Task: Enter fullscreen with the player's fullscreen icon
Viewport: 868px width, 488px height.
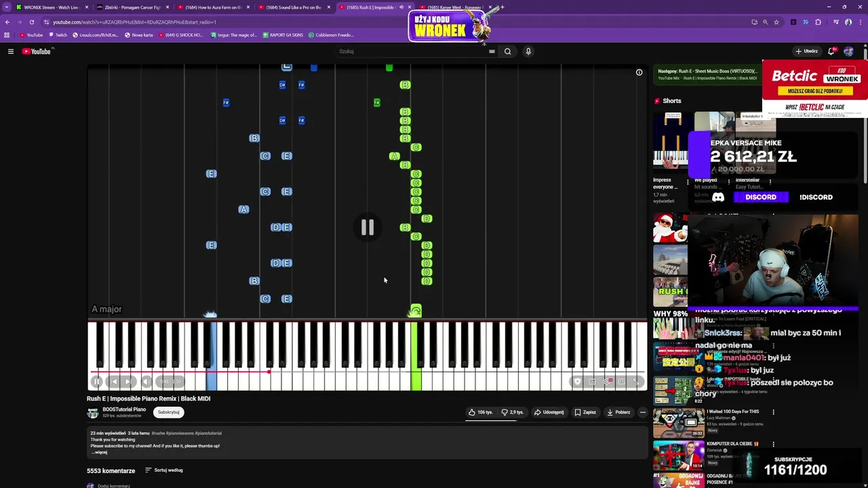Action: [636, 382]
